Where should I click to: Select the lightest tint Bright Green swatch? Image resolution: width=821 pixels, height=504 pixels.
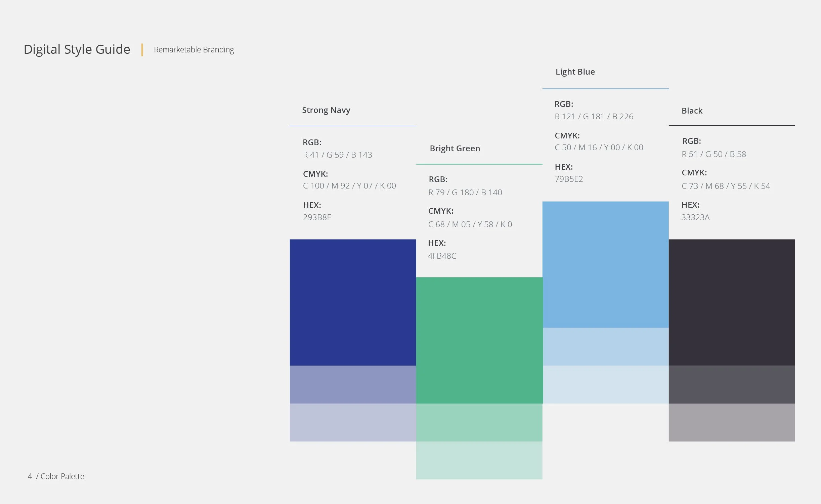479,460
